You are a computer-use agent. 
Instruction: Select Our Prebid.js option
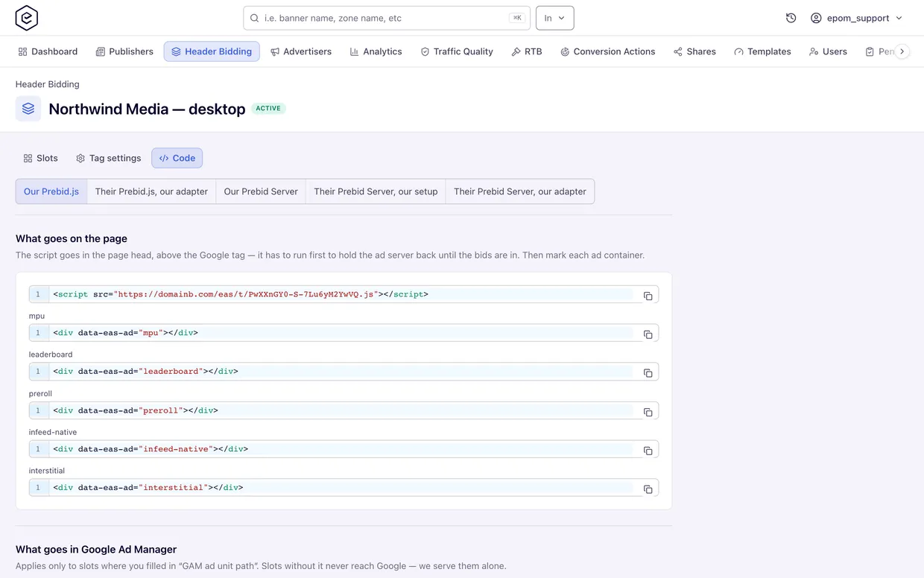coord(51,191)
